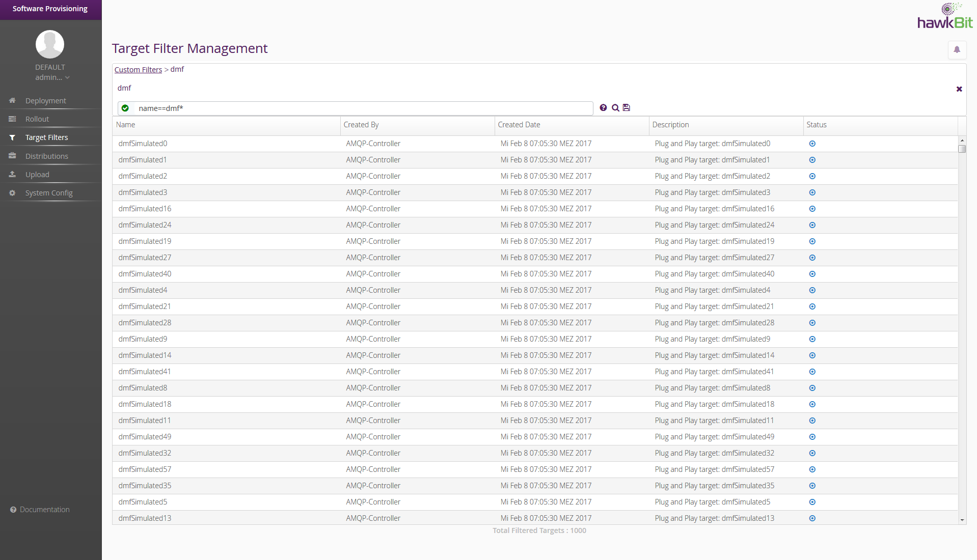Follow the Custom Filters breadcrumb link
This screenshot has width=977, height=560.
tap(138, 70)
